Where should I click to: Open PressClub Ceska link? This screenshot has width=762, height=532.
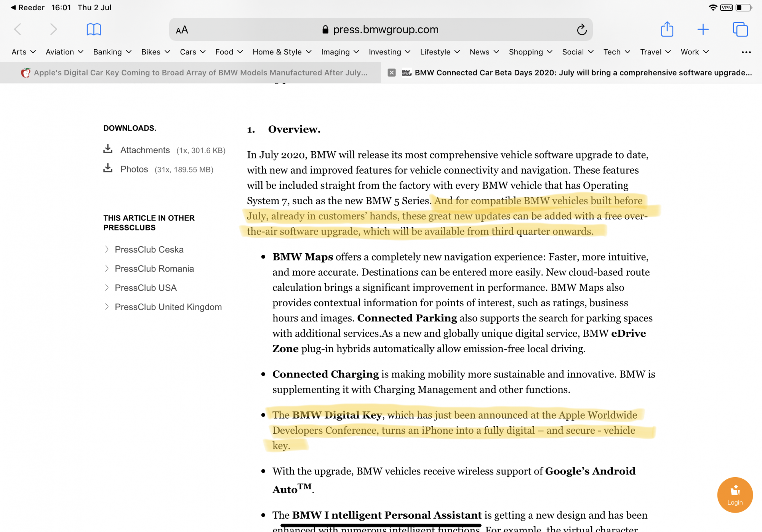pos(149,249)
